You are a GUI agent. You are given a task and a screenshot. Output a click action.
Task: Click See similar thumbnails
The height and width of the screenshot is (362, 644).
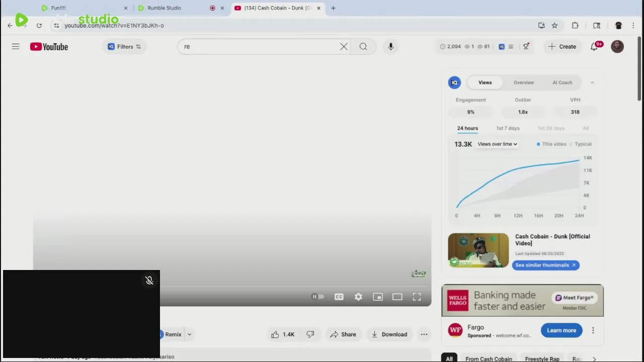[x=545, y=265]
